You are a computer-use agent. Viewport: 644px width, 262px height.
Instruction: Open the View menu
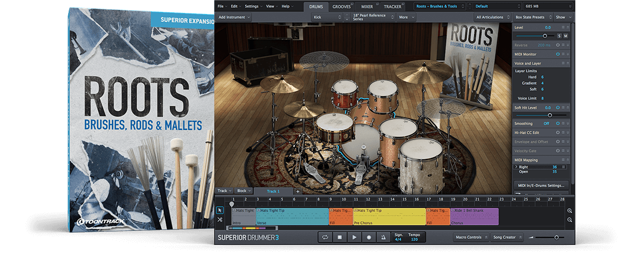272,6
